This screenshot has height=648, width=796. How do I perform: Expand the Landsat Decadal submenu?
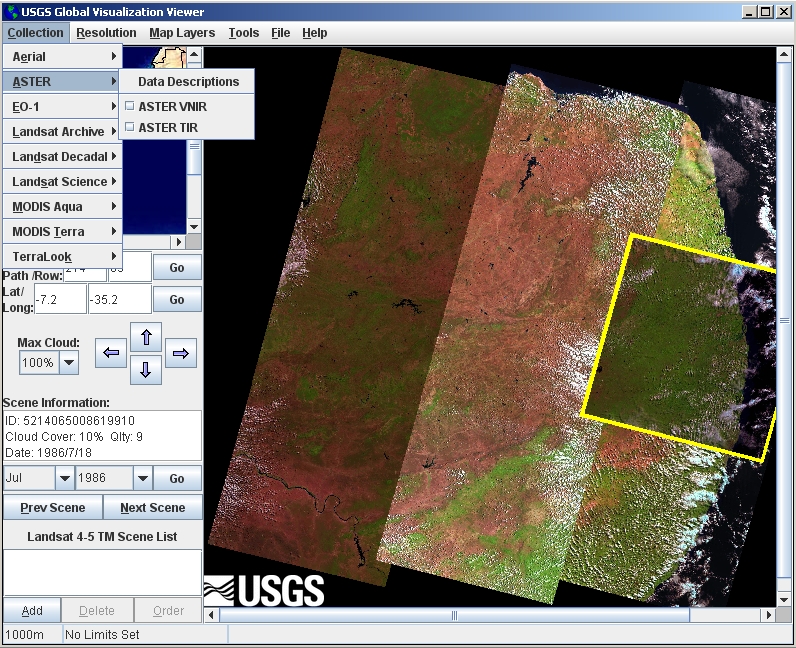[62, 156]
